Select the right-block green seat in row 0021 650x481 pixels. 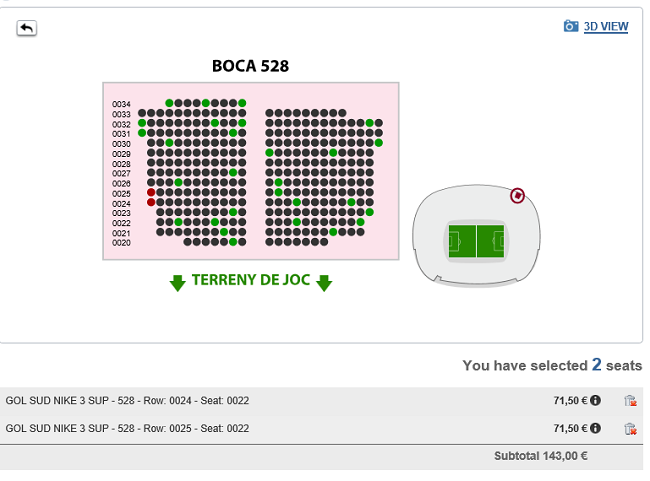pos(333,232)
